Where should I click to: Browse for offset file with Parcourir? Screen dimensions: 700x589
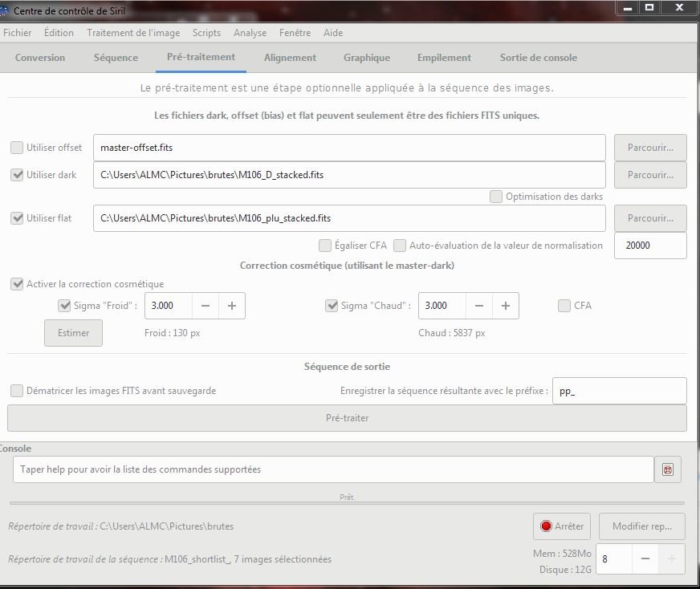tap(650, 148)
